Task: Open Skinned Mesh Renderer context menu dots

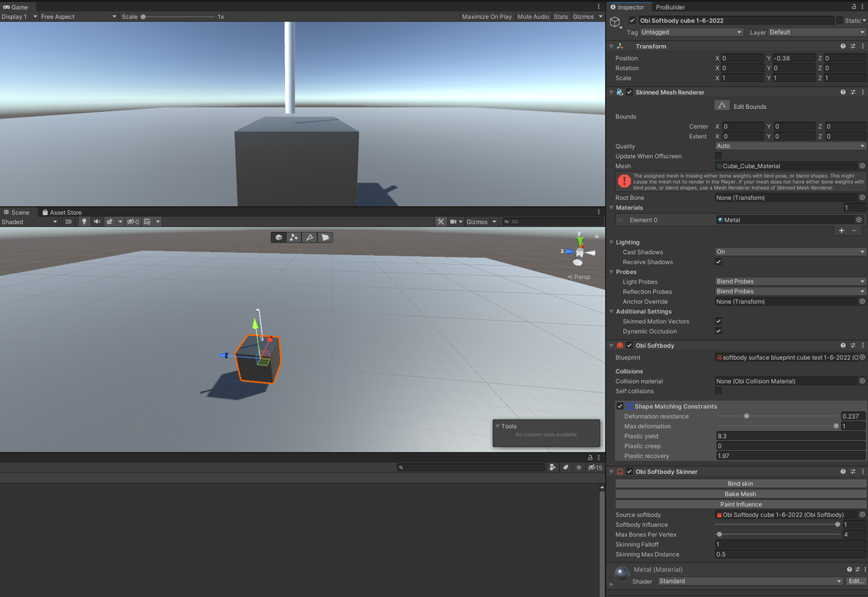Action: [863, 92]
